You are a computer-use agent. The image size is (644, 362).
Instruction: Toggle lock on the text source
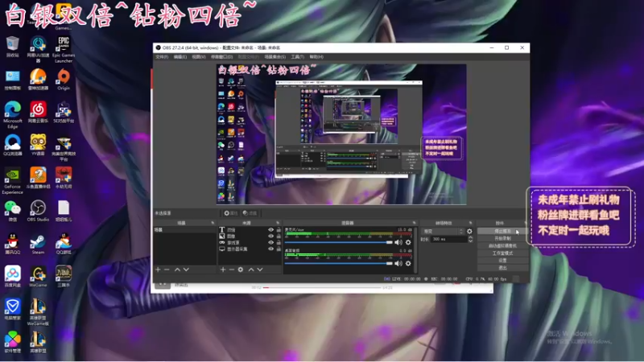[x=279, y=230]
